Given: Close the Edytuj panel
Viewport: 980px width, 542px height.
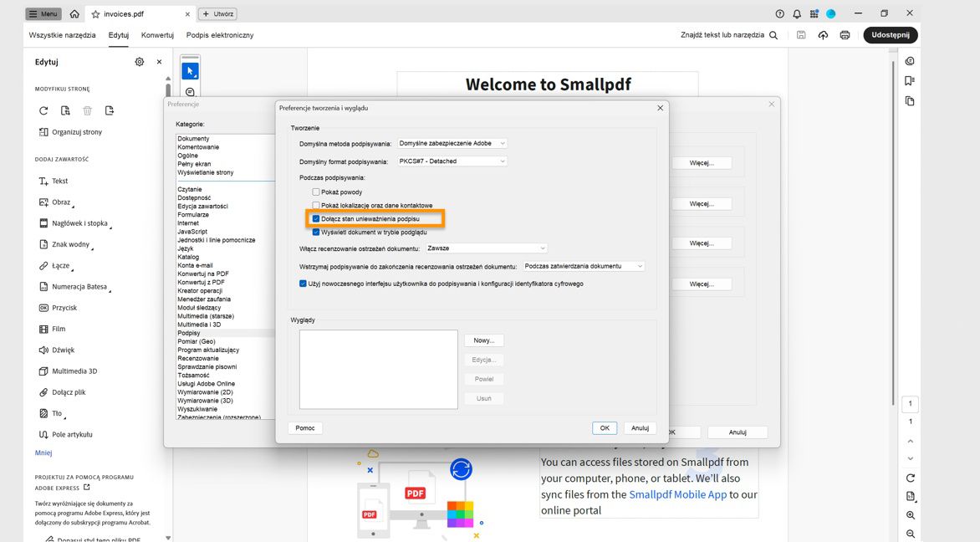Looking at the screenshot, I should (160, 62).
